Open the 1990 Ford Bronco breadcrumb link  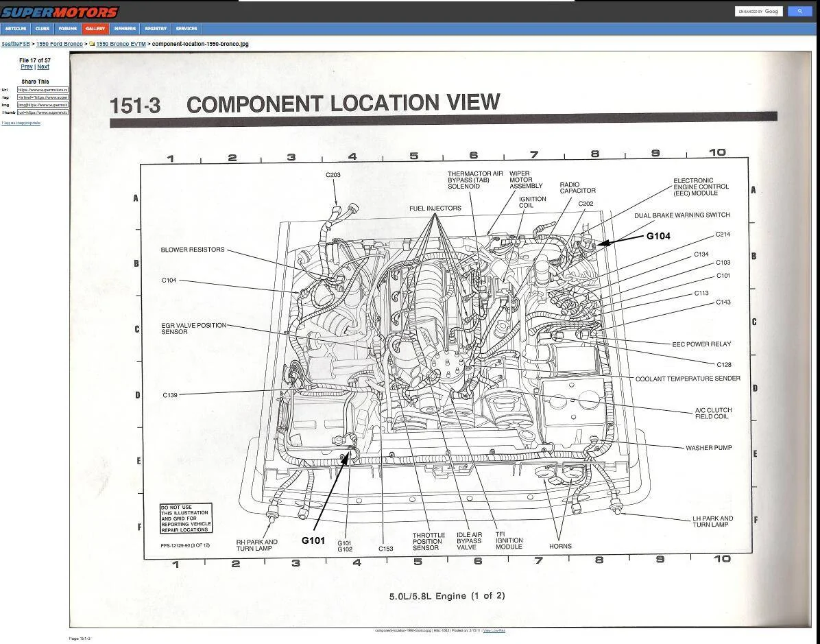click(x=59, y=43)
